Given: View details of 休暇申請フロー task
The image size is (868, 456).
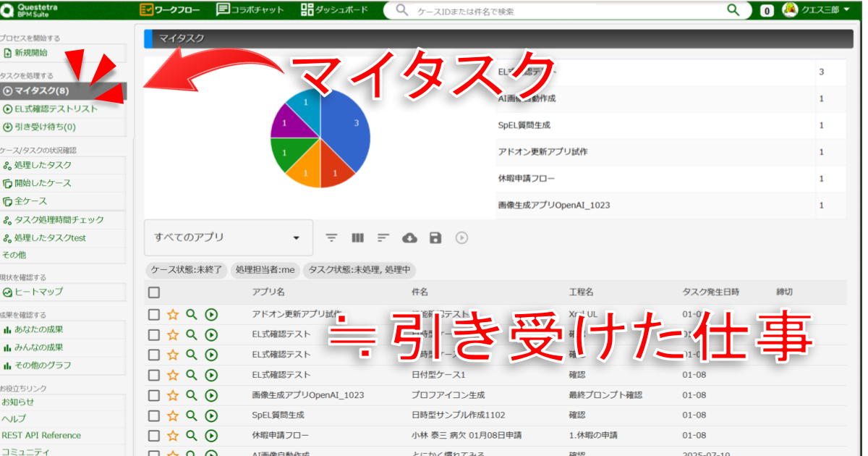Looking at the screenshot, I should (x=192, y=436).
